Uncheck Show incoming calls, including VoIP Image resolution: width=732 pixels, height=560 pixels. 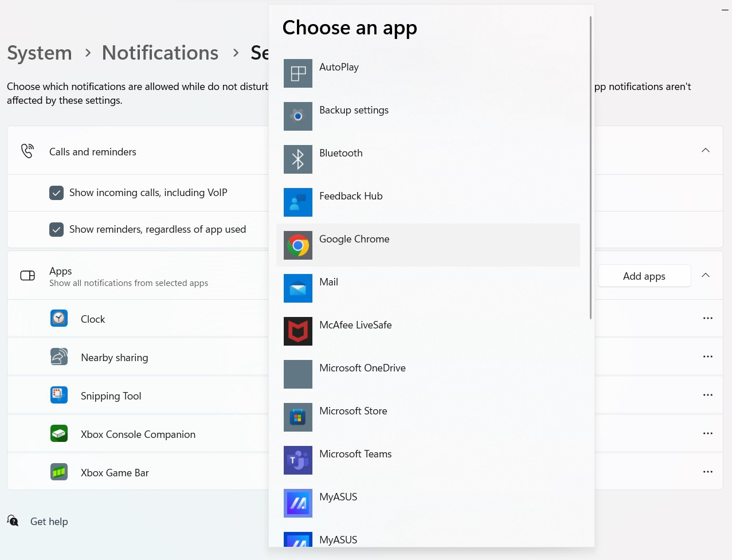pyautogui.click(x=56, y=193)
